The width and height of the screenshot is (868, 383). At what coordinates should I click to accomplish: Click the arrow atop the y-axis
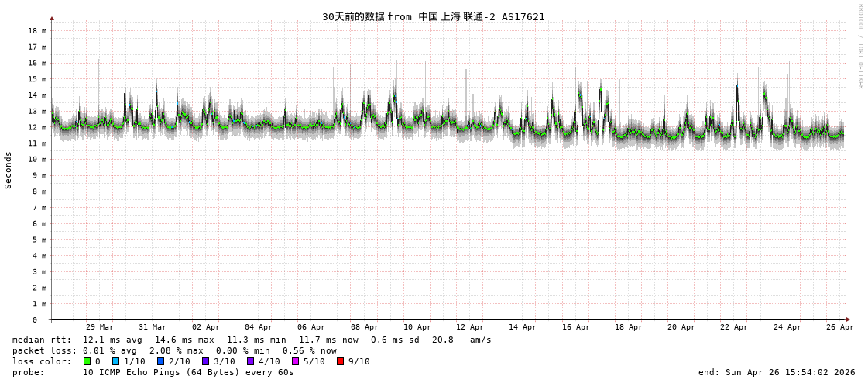(52, 18)
